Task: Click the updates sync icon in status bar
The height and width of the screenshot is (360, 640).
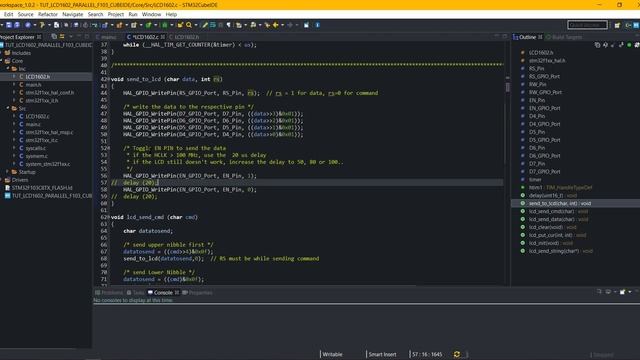Action: click(x=457, y=354)
